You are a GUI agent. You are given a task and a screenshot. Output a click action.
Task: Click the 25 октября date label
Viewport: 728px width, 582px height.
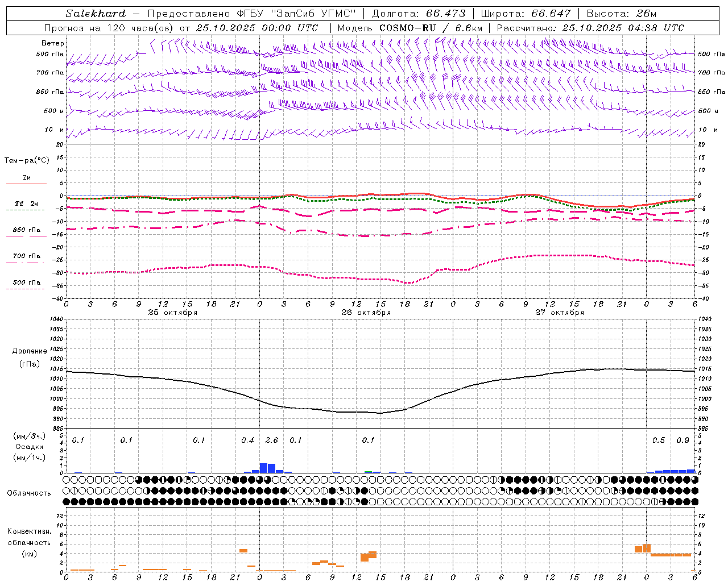(173, 313)
